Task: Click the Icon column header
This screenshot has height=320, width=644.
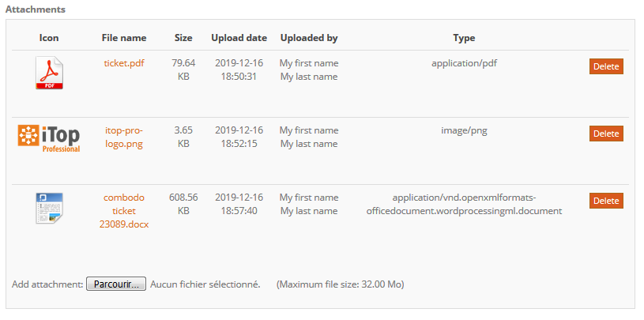Action: pos(49,38)
